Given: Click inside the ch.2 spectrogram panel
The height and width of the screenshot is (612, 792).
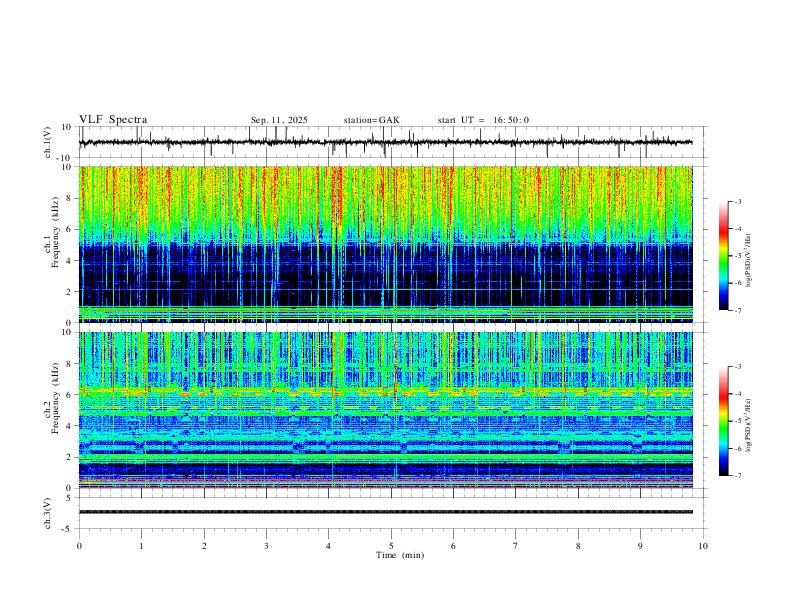Looking at the screenshot, I should (385, 410).
